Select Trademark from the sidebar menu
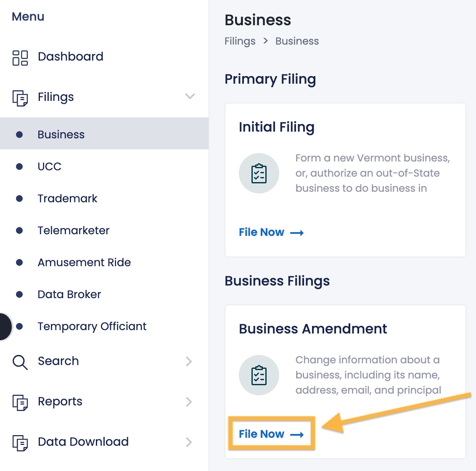476x471 pixels. point(67,198)
